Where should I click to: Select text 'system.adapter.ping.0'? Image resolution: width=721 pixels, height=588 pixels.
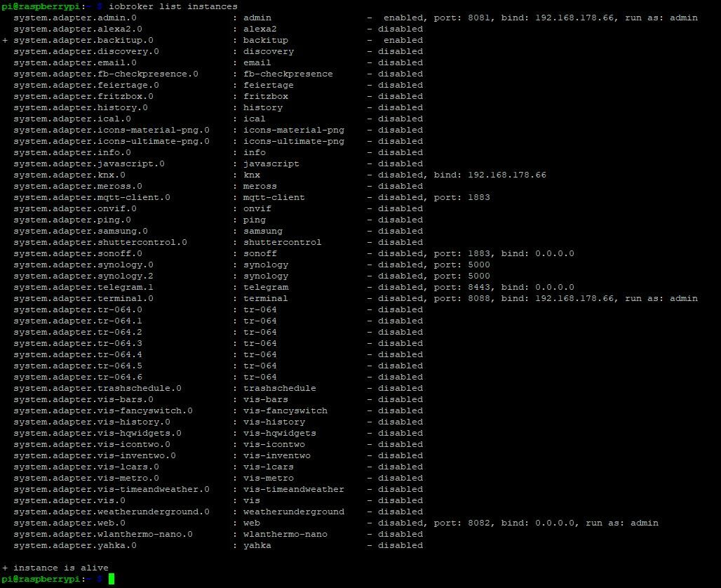pos(72,220)
